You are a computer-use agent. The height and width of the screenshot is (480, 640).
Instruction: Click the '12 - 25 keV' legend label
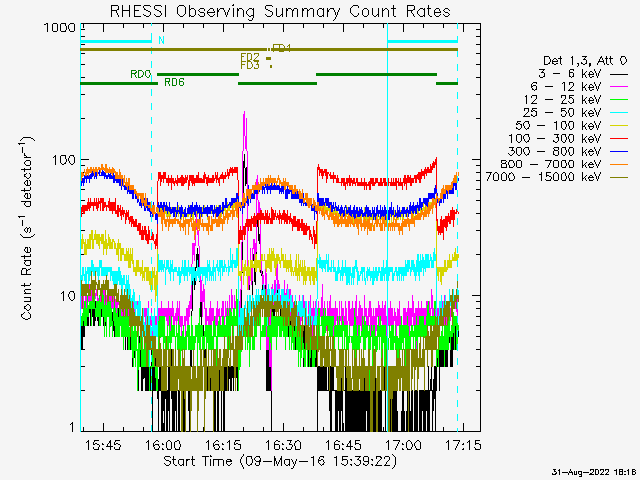point(562,100)
